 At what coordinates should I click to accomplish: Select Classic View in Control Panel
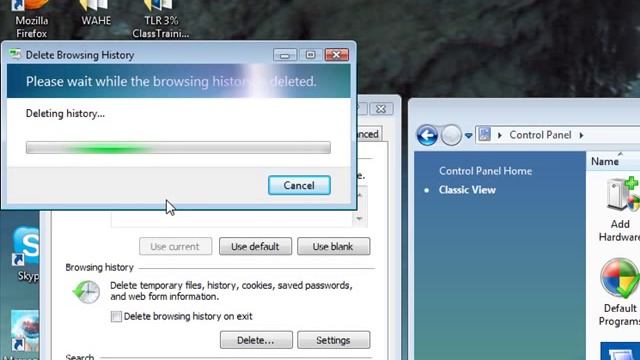467,190
